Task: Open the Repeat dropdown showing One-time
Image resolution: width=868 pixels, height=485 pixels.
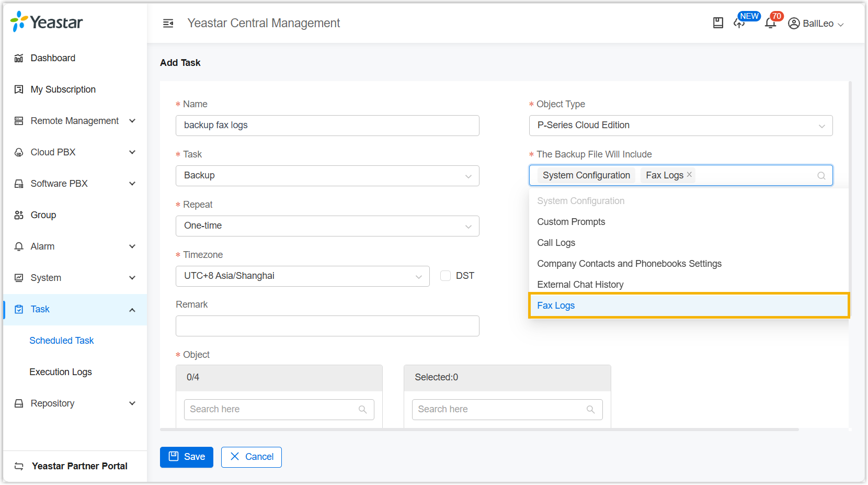Action: pyautogui.click(x=327, y=226)
